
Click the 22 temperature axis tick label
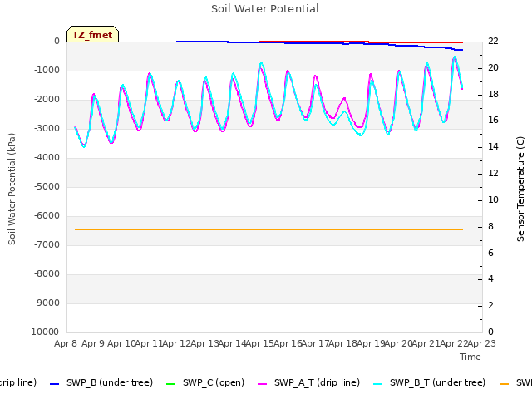(x=493, y=41)
